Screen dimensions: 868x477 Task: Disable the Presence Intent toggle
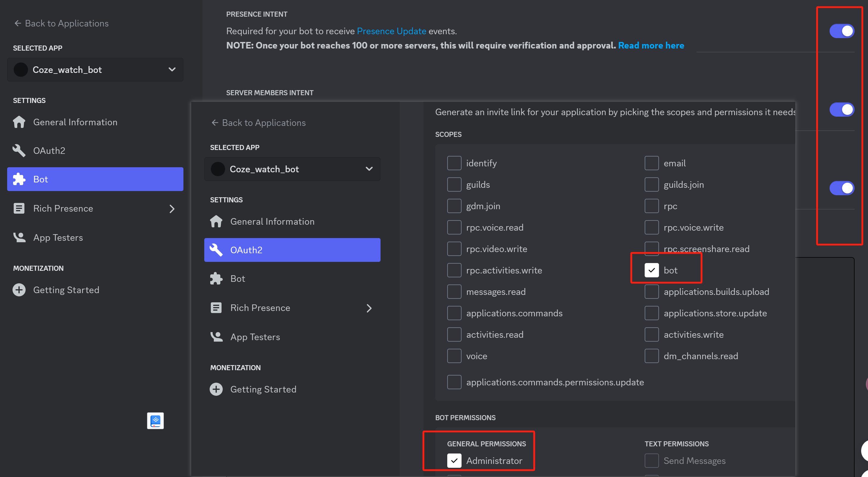click(841, 31)
